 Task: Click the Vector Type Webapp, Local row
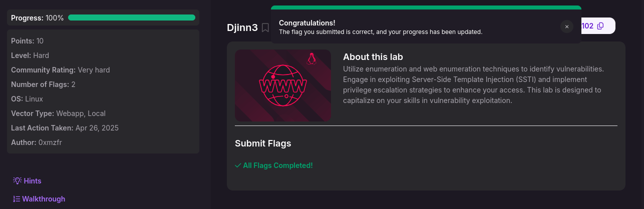point(59,113)
